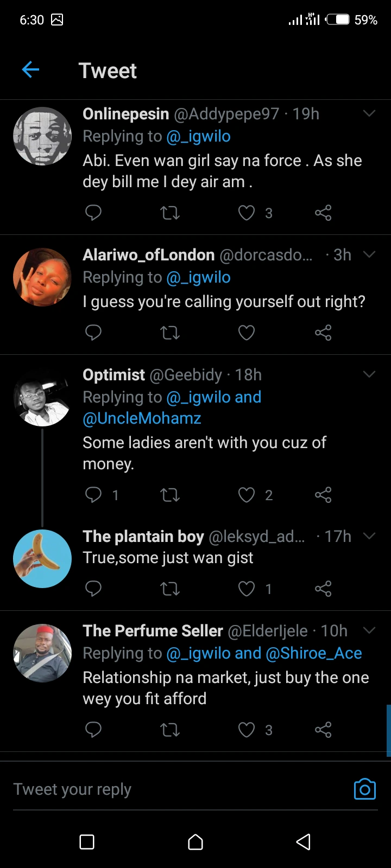
Task: Tap the back arrow beside Tweet
Action: pyautogui.click(x=30, y=69)
